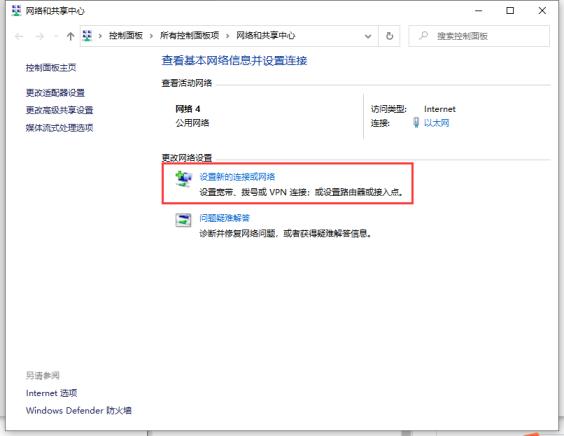Open Windows Defender 防火墙 link

coord(79,410)
